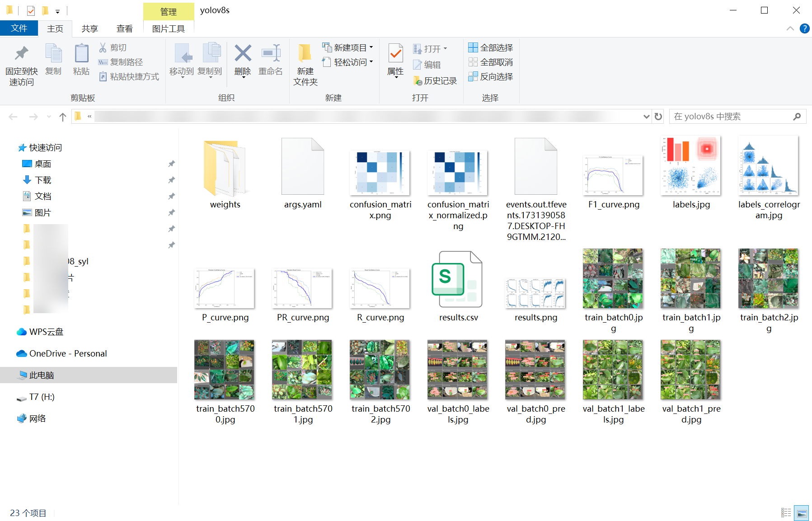Click the Pin to Quick access icon
This screenshot has width=812, height=521.
21,54
